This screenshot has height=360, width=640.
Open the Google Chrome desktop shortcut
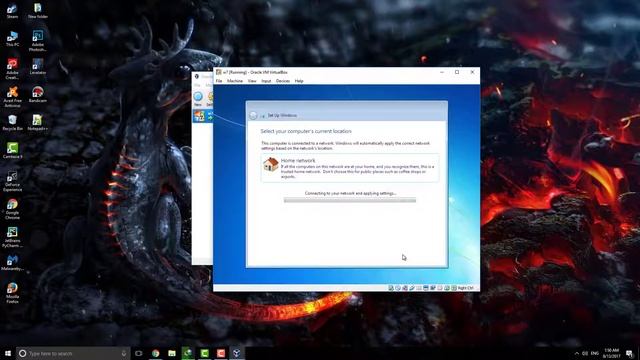pyautogui.click(x=12, y=209)
